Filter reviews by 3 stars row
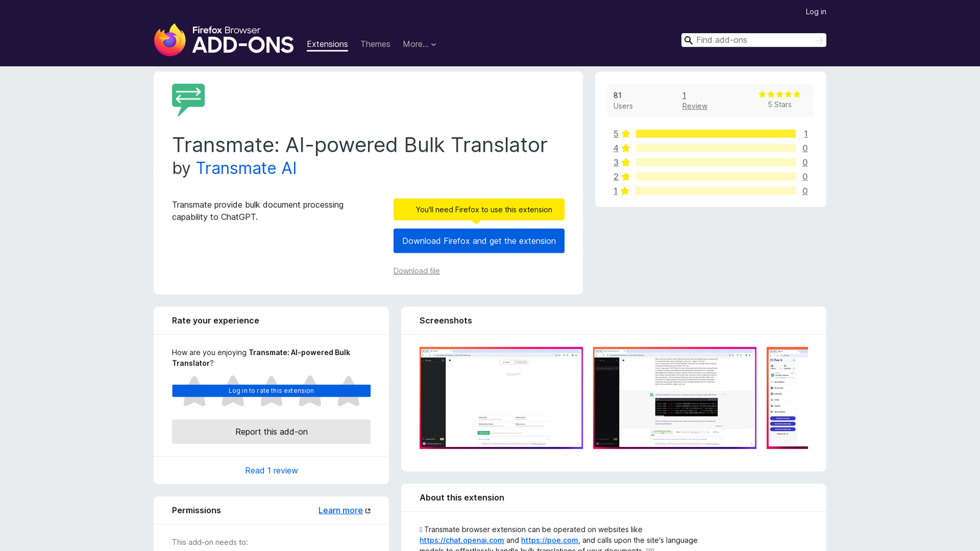 point(710,162)
